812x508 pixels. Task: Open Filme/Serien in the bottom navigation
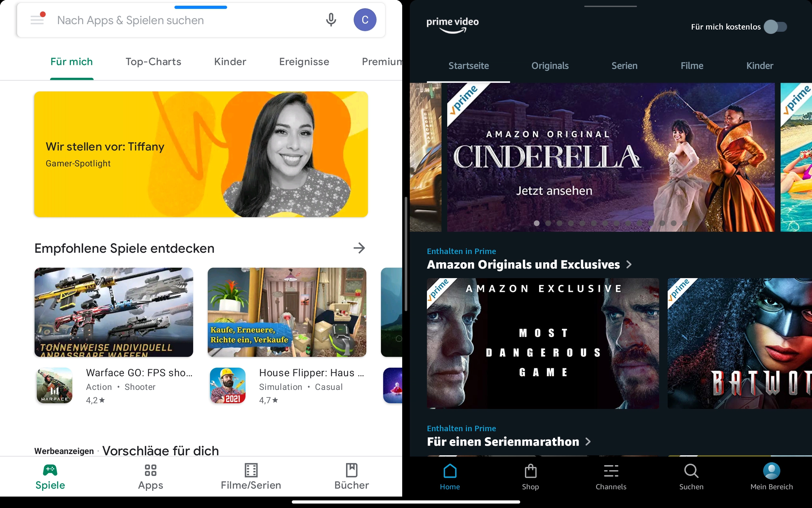(x=251, y=477)
